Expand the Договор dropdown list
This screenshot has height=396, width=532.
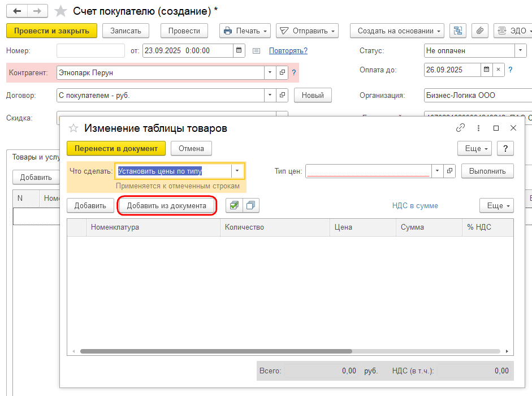point(270,96)
